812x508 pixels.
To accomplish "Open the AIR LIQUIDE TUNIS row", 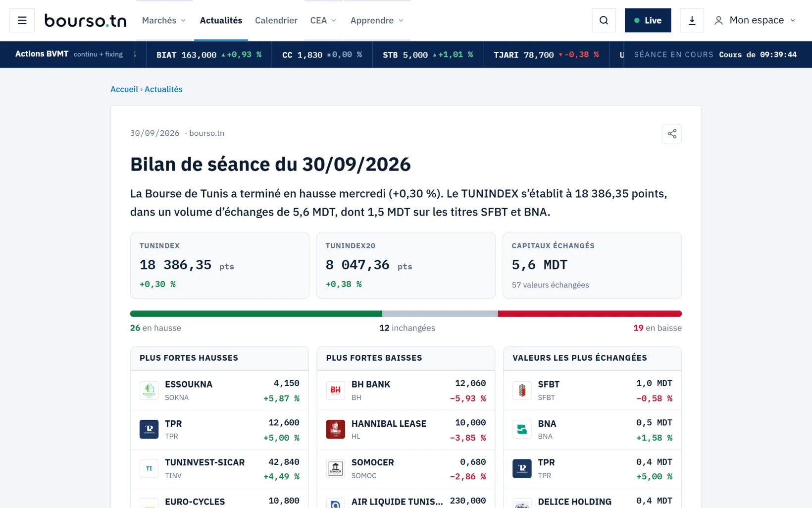I will [x=406, y=499].
